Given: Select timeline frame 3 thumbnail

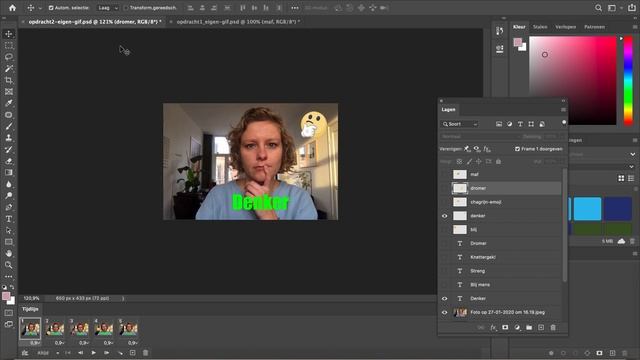Looking at the screenshot, I should [79, 329].
